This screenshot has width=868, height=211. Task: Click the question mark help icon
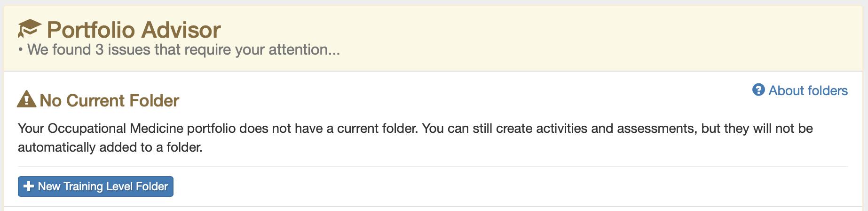tap(758, 89)
